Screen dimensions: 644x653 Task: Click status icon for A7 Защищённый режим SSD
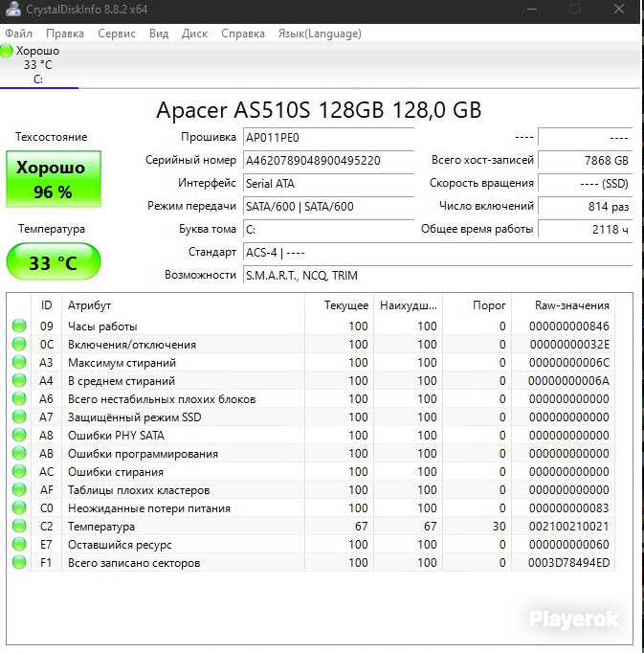pos(19,417)
